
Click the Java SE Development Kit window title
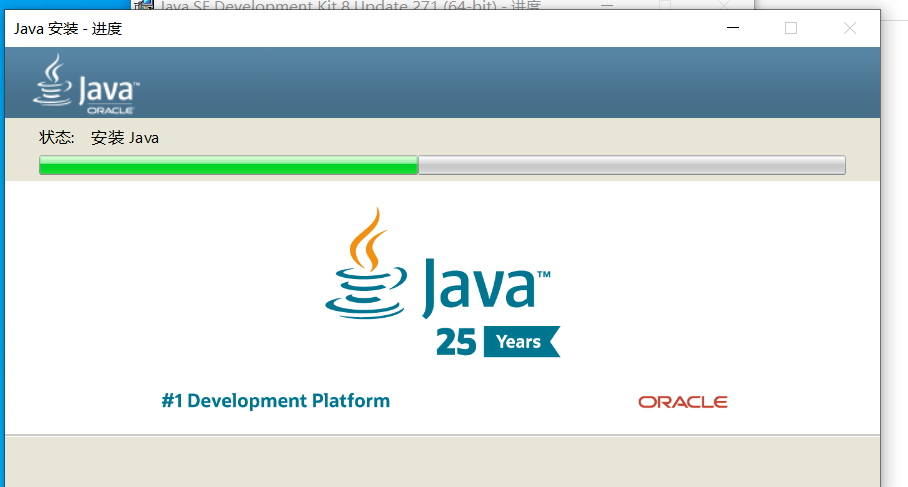click(350, 6)
